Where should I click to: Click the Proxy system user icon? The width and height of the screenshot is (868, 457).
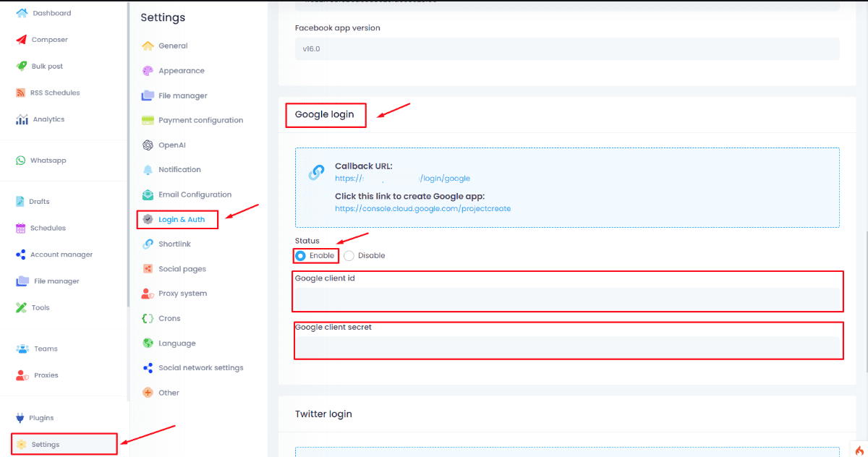148,294
